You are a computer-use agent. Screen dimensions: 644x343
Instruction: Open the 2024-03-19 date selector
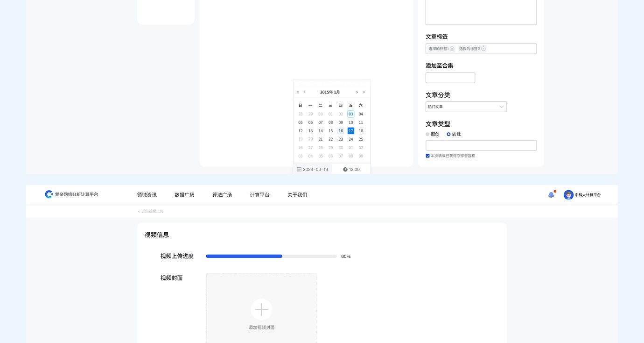click(312, 169)
